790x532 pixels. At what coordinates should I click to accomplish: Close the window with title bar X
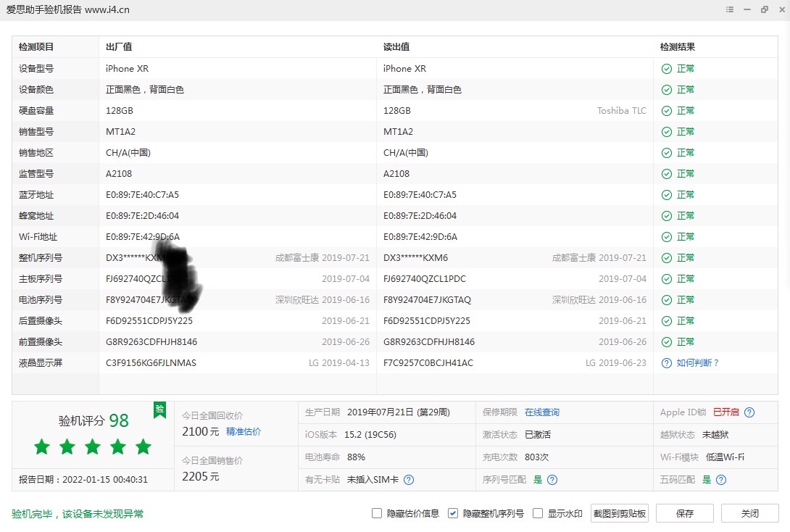pyautogui.click(x=782, y=9)
